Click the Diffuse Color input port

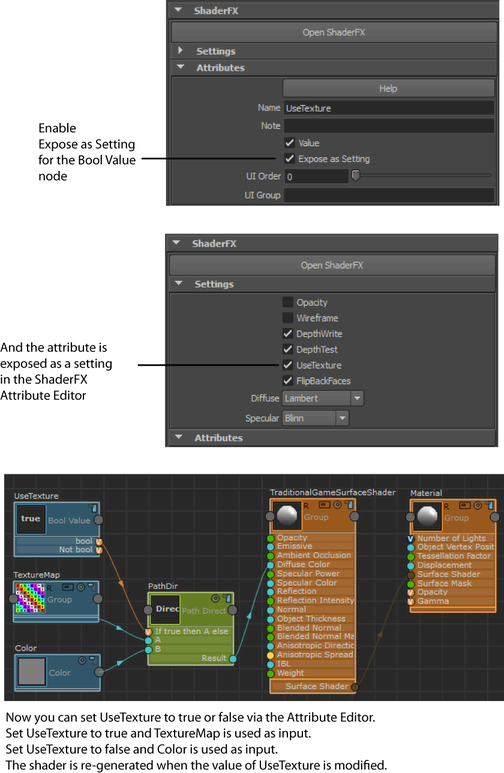[x=270, y=565]
